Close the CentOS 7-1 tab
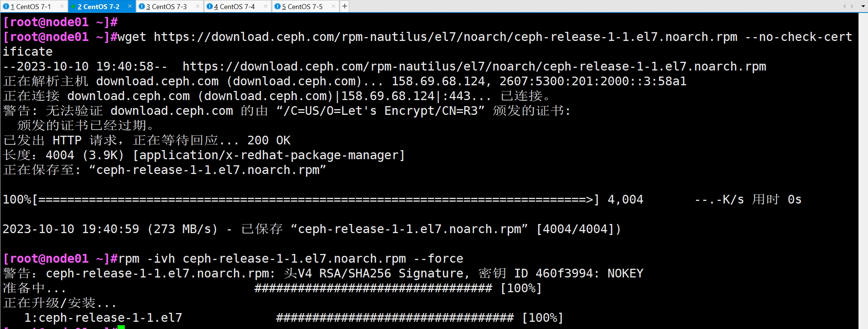 pyautogui.click(x=62, y=6)
